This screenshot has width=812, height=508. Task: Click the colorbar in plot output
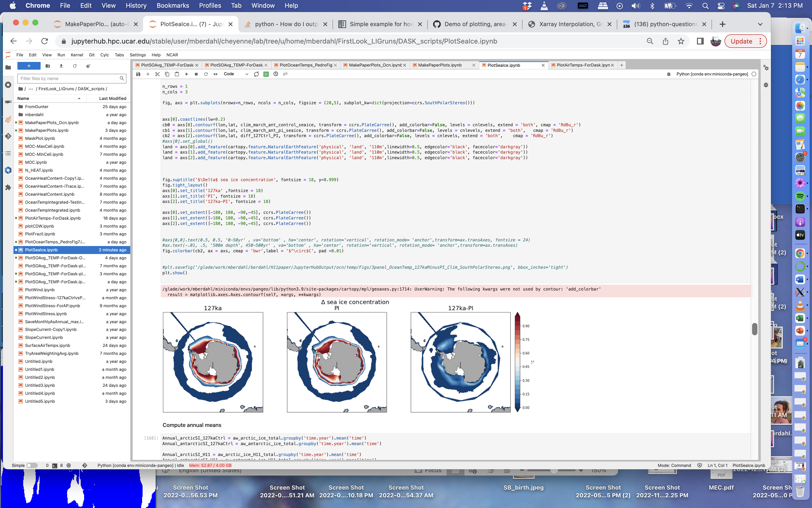(517, 362)
